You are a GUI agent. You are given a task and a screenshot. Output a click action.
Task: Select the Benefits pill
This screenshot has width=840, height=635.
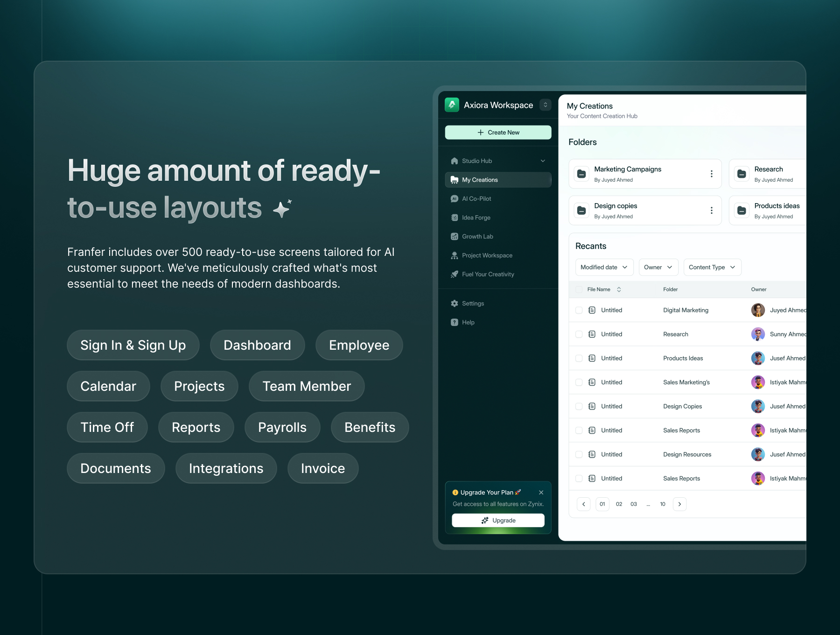[x=370, y=428]
